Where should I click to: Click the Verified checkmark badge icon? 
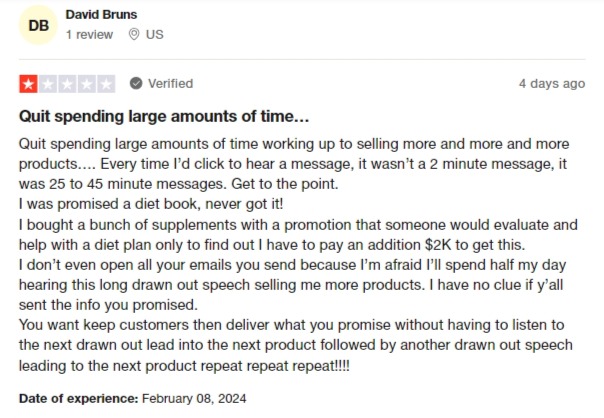pyautogui.click(x=136, y=83)
